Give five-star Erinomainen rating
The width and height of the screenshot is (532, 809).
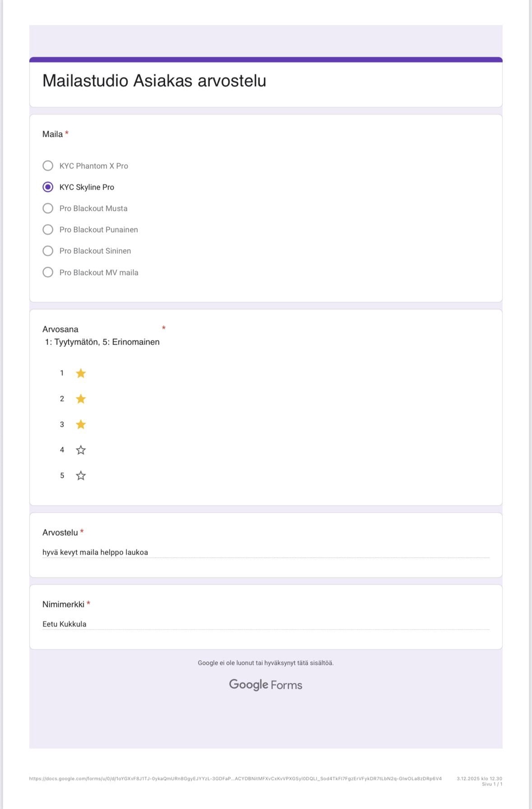tap(81, 475)
